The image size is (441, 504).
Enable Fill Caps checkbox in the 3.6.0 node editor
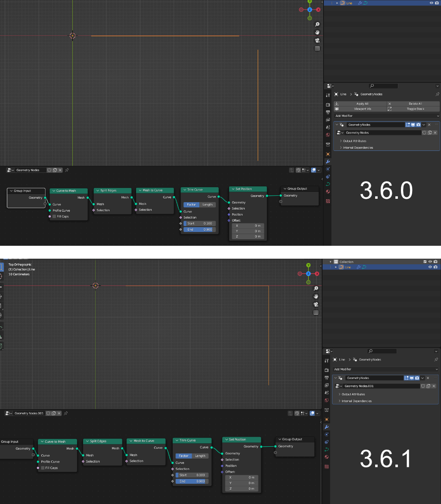pos(54,216)
